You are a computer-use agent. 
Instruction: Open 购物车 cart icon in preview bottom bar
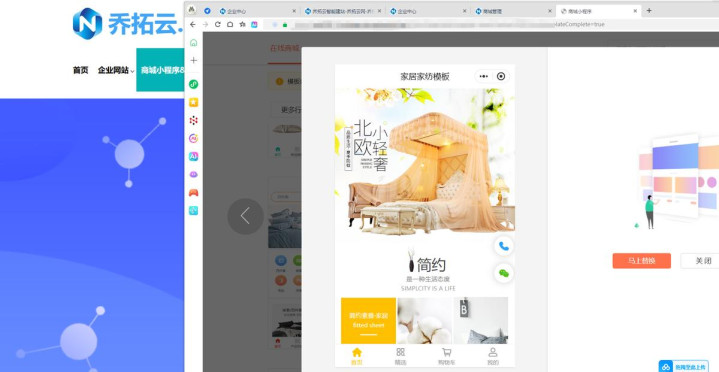pos(446,356)
